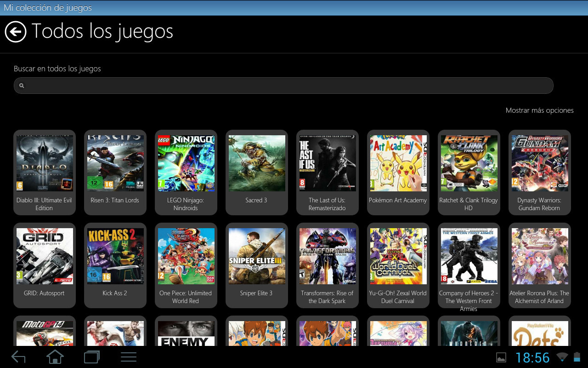Tap the Android back navigation icon
The height and width of the screenshot is (368, 588).
[x=18, y=357]
